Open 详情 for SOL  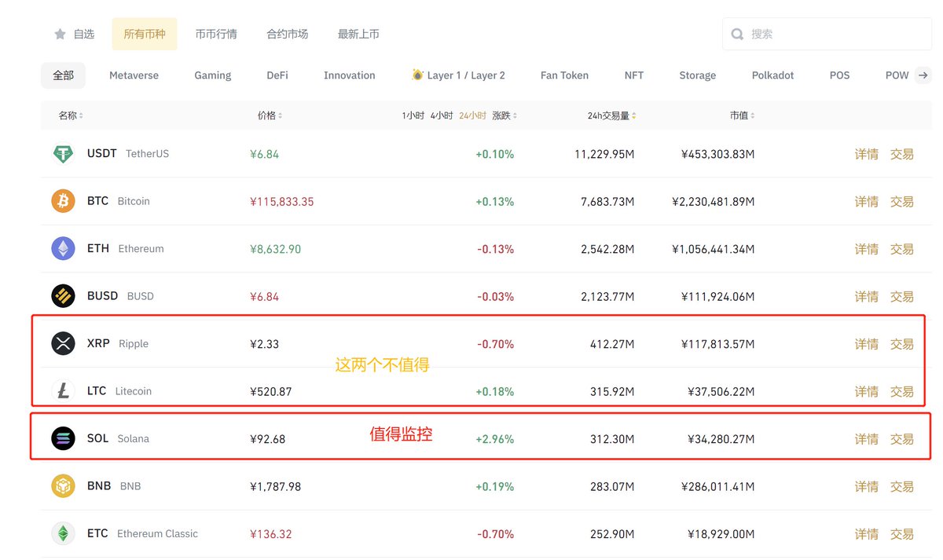(x=867, y=439)
